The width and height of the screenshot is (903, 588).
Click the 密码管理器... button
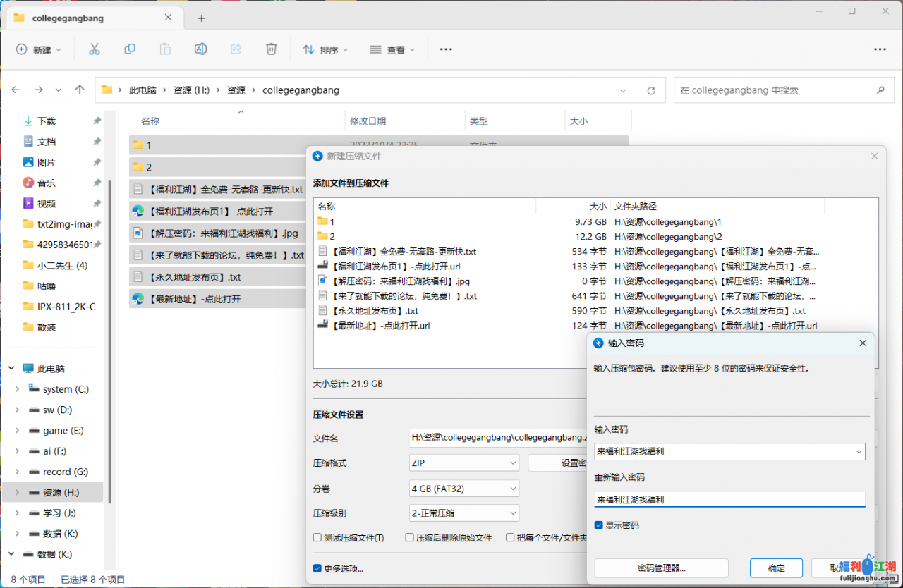[661, 568]
